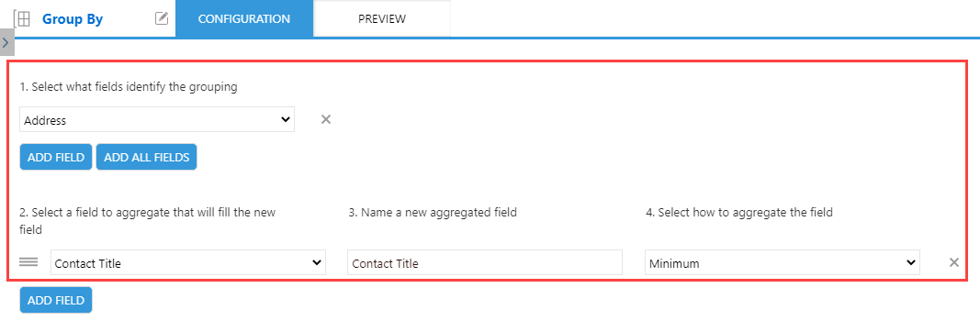Click the drag handle on Contact Title row
The height and width of the screenshot is (332, 980).
(28, 262)
